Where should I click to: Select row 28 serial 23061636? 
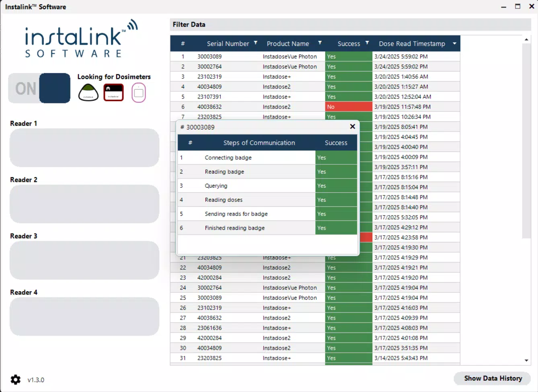tap(209, 328)
